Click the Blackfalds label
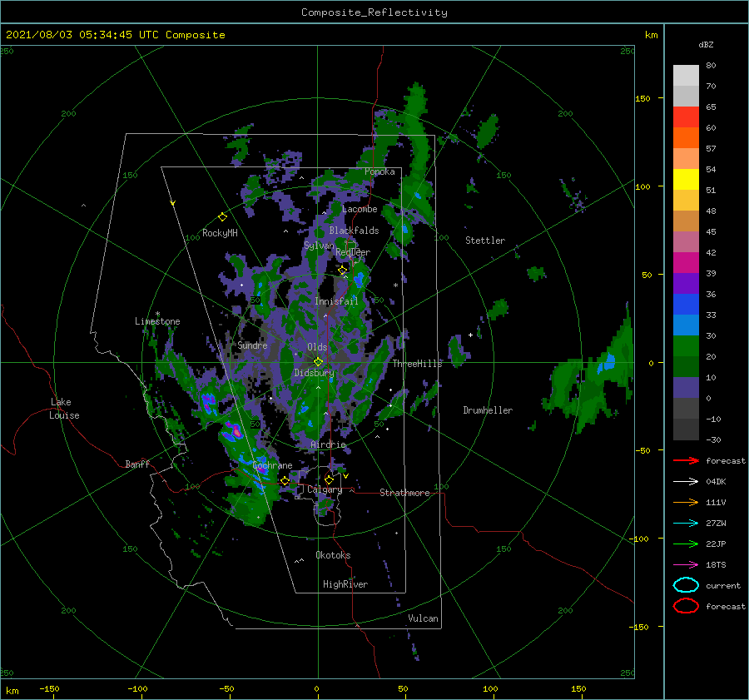Viewport: 749px width, 700px height. pyautogui.click(x=354, y=231)
